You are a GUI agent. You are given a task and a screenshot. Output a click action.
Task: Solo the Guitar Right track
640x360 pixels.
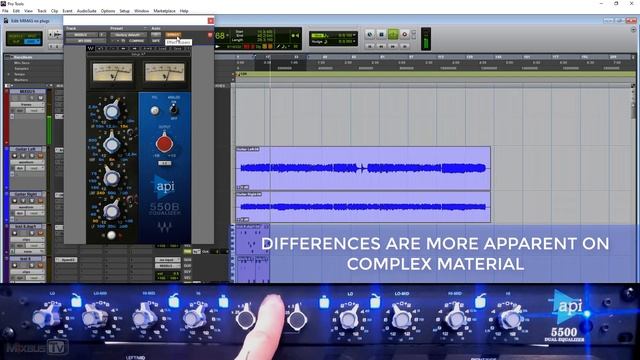pos(32,201)
